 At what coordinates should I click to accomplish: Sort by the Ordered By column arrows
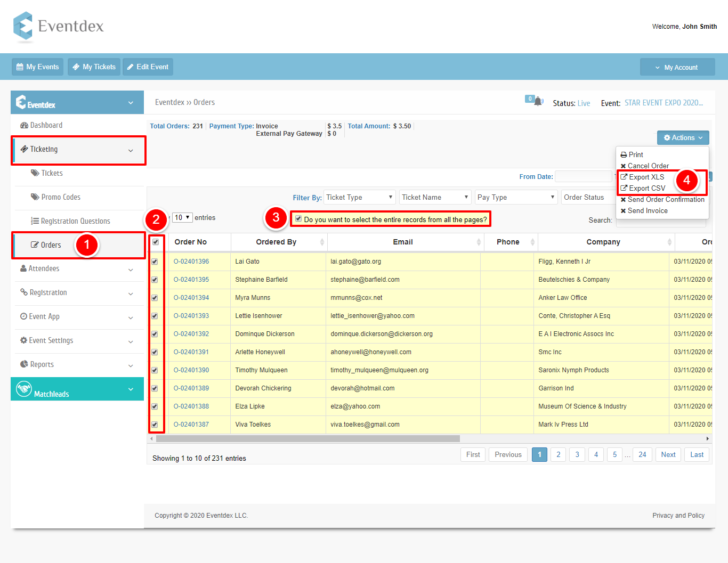(x=322, y=242)
